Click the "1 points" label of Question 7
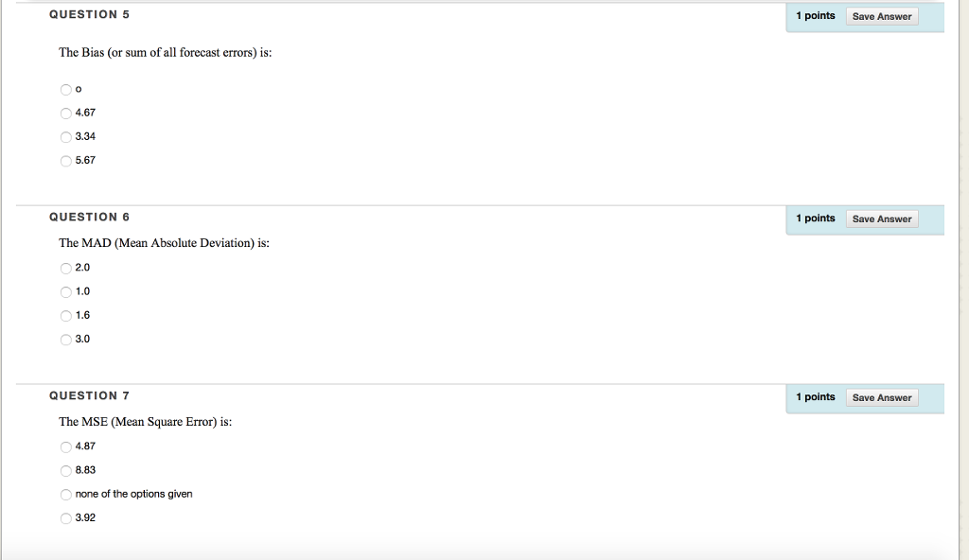 [815, 397]
